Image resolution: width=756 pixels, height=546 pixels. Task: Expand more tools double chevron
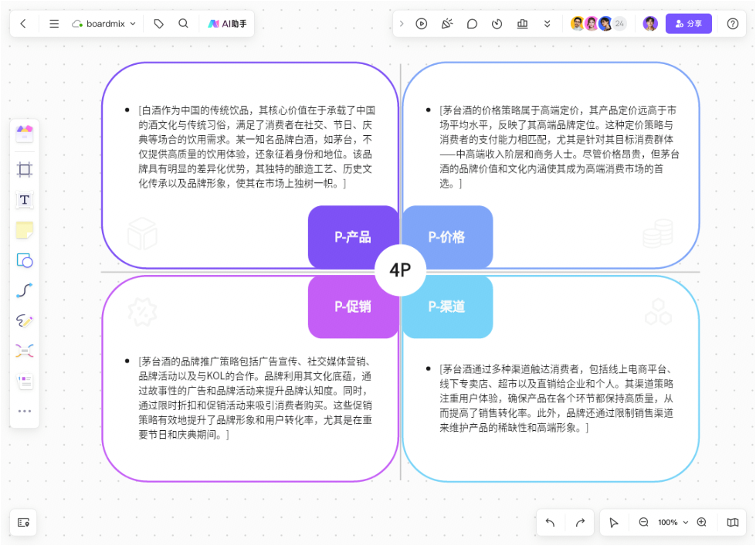pos(548,24)
